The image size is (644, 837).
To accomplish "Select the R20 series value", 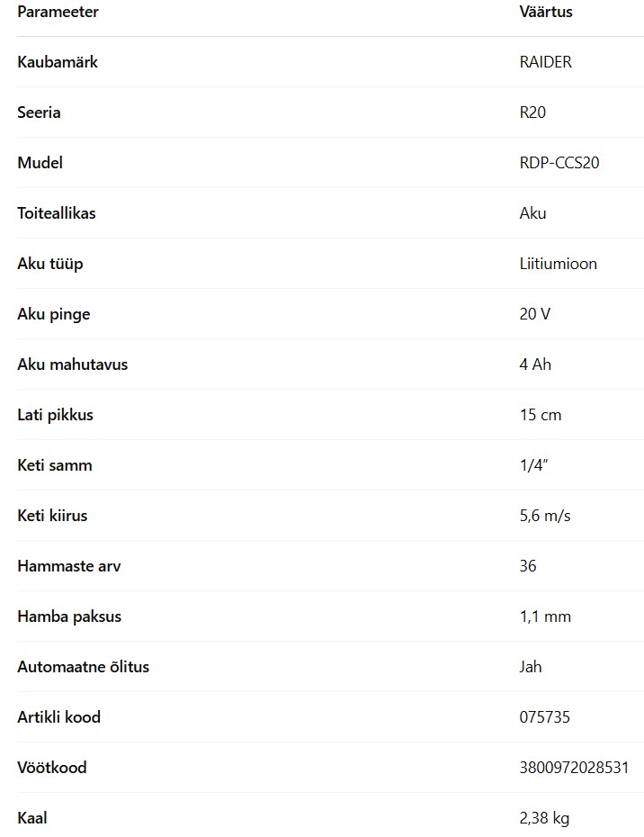I will click(x=532, y=112).
